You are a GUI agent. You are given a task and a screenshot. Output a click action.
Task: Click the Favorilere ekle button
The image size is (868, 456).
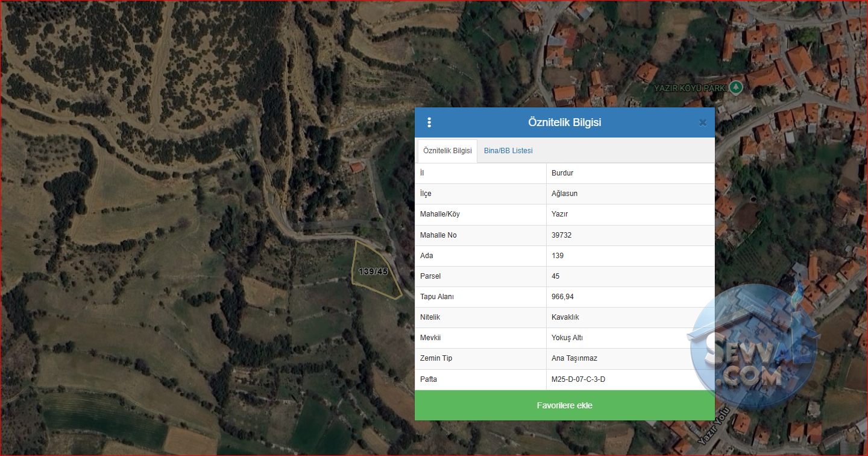click(x=565, y=405)
